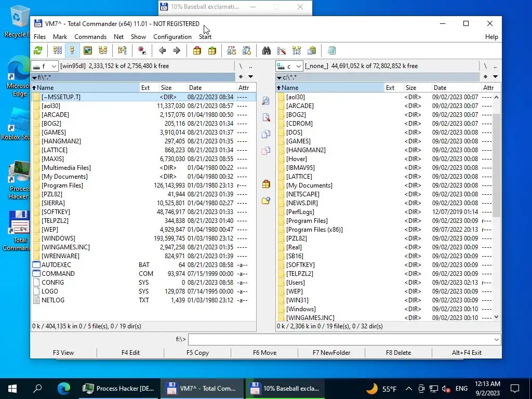532x399 pixels.
Task: Open the Notepad toolbar icon
Action: click(x=331, y=50)
